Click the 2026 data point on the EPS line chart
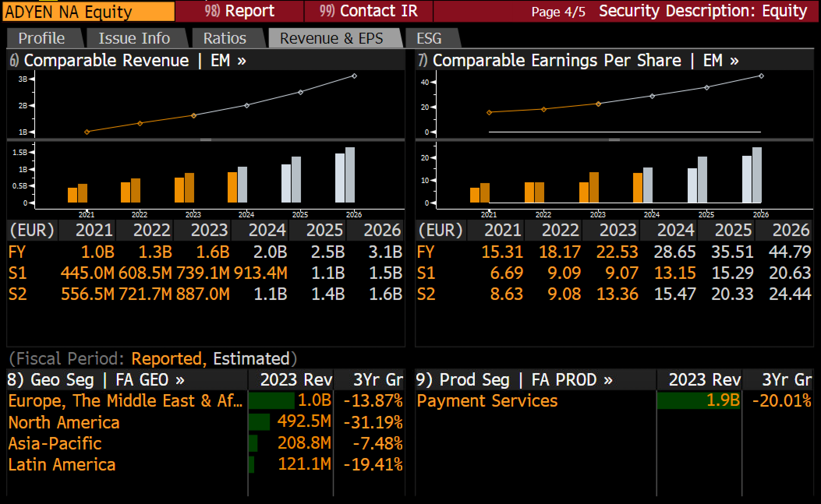 [762, 76]
